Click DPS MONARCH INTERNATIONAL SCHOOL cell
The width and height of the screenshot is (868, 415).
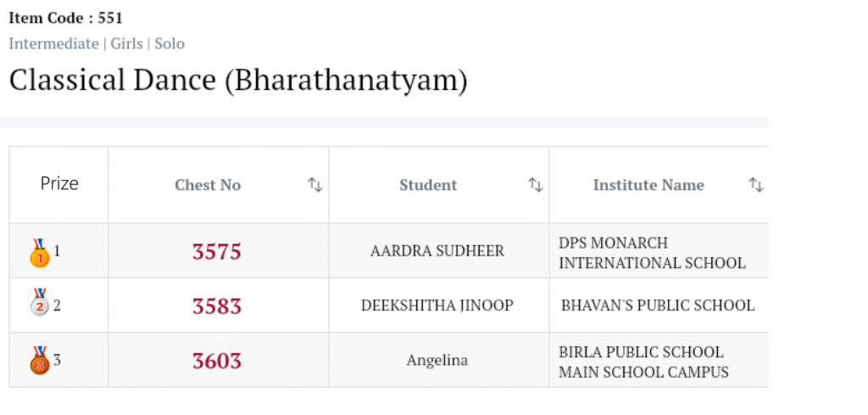652,253
